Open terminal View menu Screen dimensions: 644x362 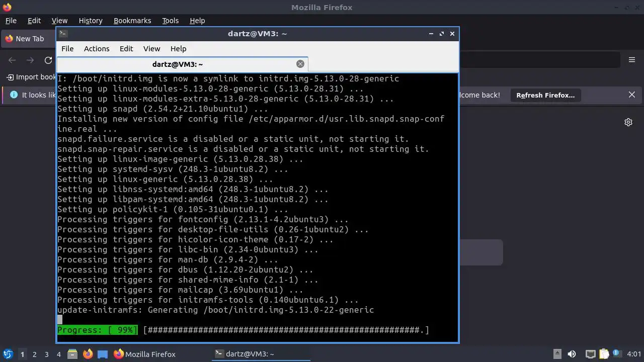click(x=151, y=49)
